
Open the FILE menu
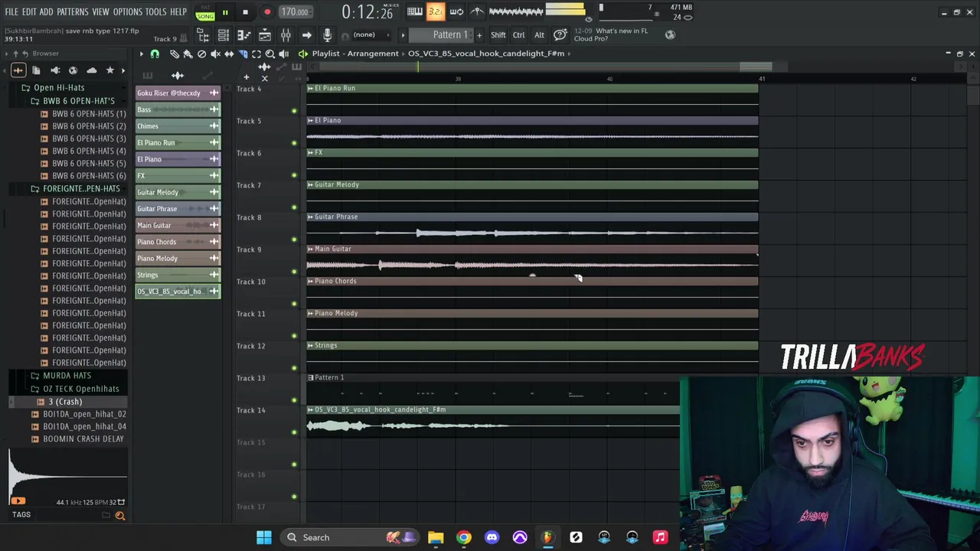tap(11, 11)
